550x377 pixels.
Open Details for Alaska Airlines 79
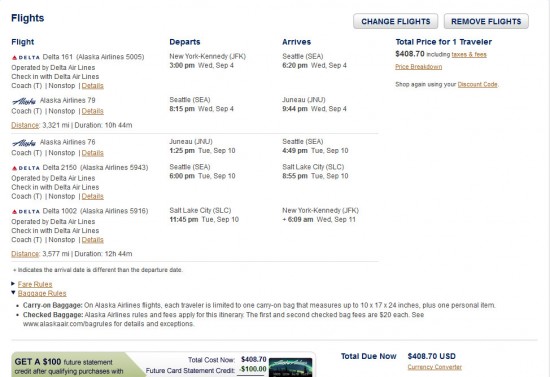click(x=93, y=111)
